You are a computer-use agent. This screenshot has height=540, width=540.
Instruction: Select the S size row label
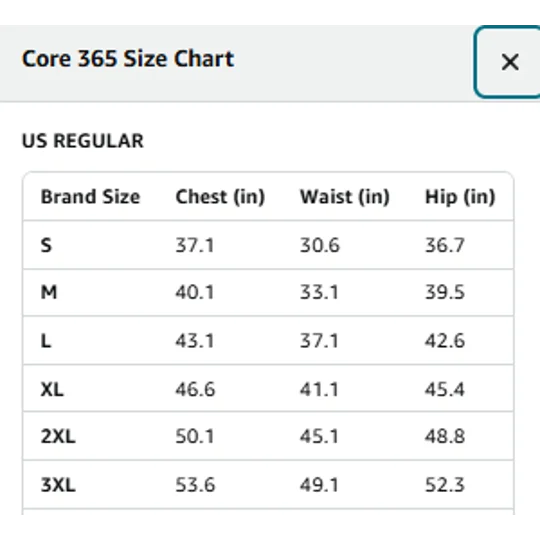(46, 246)
